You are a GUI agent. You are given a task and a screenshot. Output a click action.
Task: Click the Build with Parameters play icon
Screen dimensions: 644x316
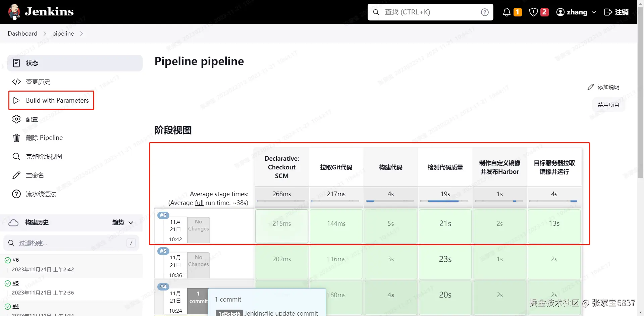pyautogui.click(x=16, y=100)
